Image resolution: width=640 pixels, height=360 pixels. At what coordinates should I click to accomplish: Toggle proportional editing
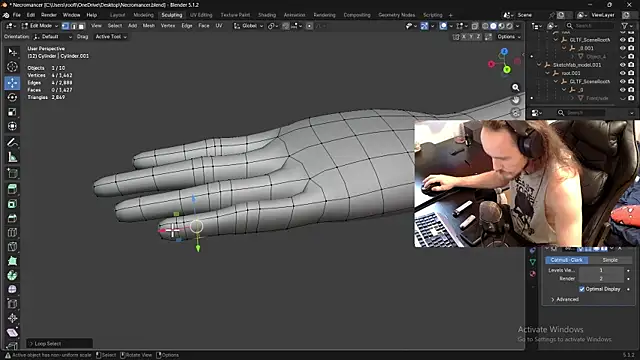pos(309,26)
